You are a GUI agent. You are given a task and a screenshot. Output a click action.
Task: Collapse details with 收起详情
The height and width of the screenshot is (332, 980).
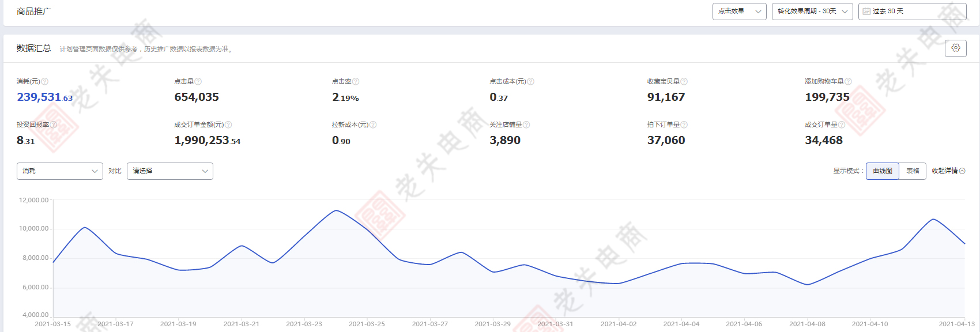pyautogui.click(x=948, y=171)
